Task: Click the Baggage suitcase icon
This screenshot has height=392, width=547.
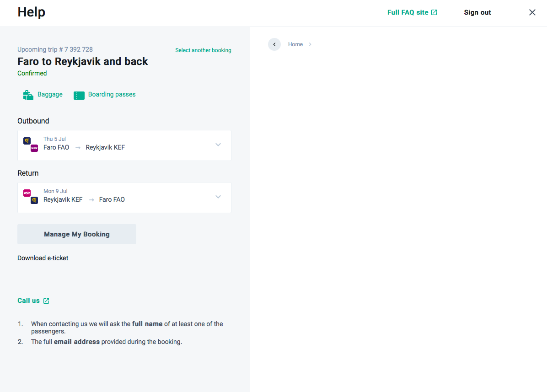Action: point(28,94)
